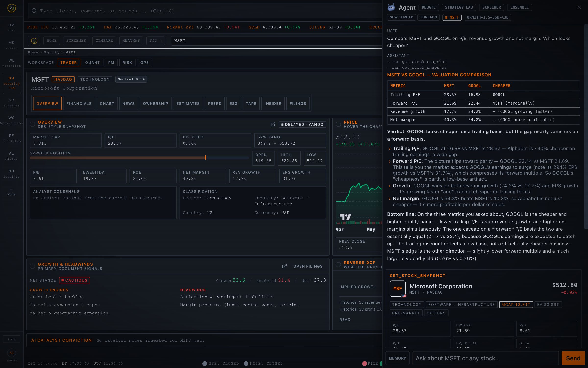Click OPEN FILINGS link

(x=308, y=266)
